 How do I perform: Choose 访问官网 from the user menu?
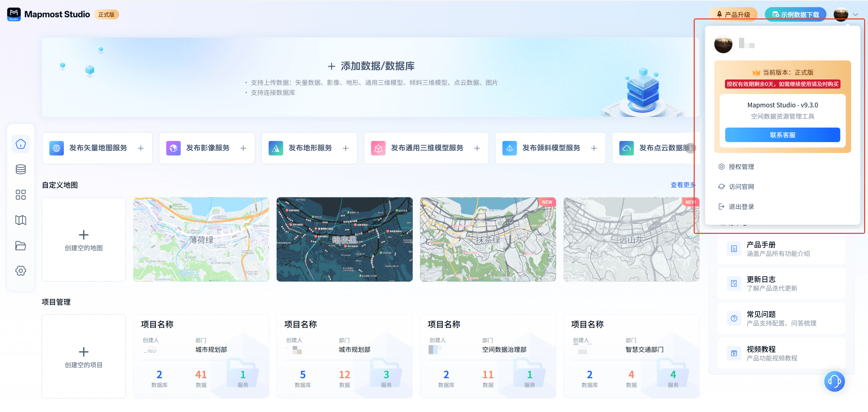741,186
